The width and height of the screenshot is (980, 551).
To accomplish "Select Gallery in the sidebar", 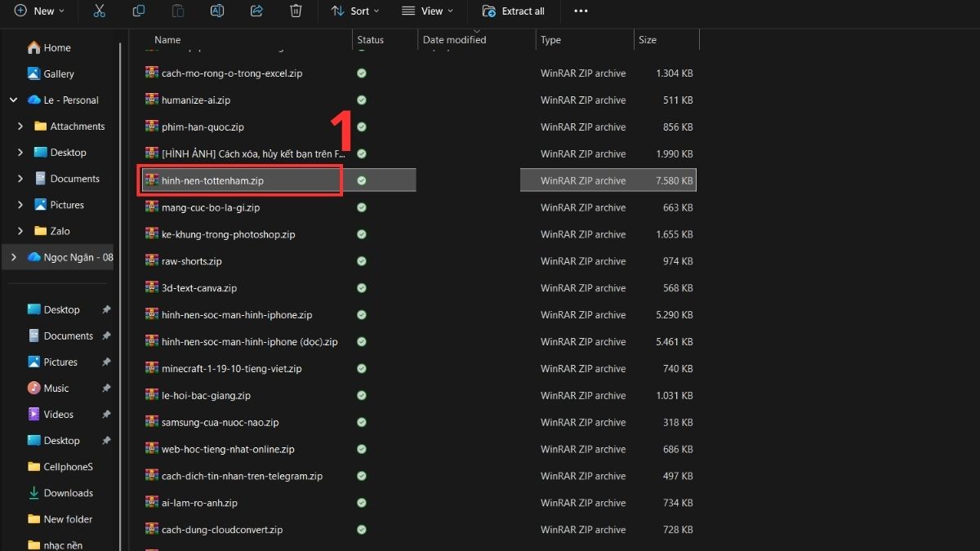I will [57, 73].
